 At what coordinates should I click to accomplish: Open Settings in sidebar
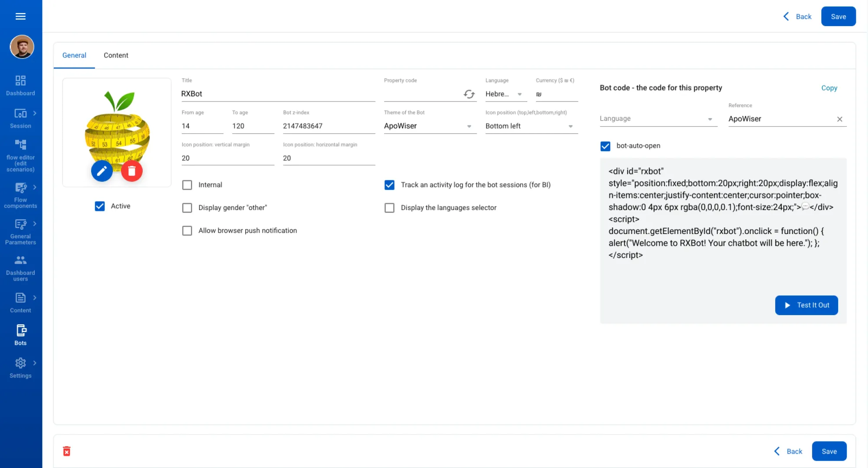20,368
